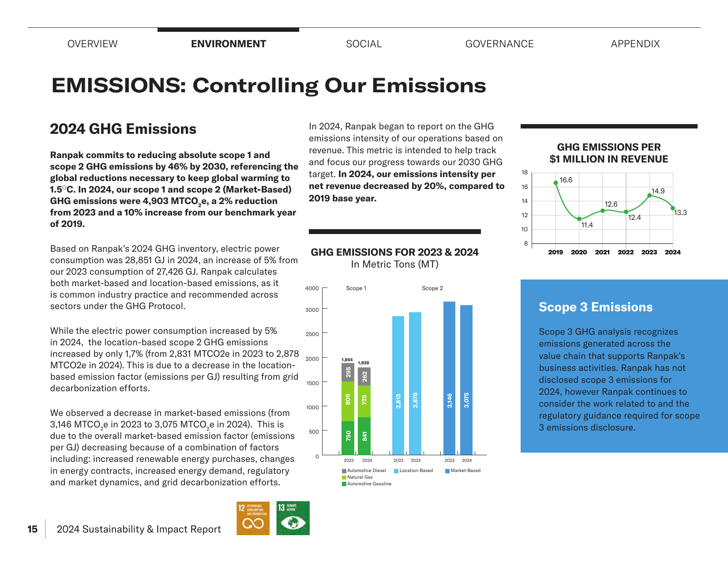
Task: Click the SDG 12 Responsible Consumption icon
Action: pos(253,518)
